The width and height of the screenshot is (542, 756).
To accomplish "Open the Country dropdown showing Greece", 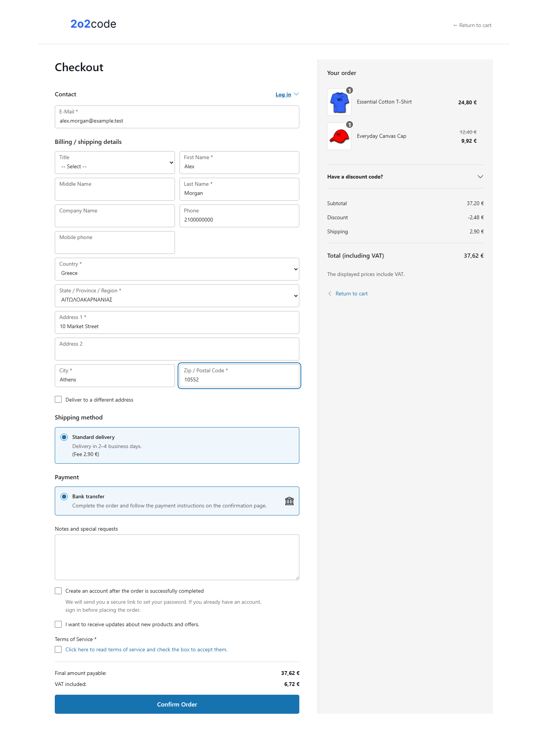I will (x=177, y=269).
